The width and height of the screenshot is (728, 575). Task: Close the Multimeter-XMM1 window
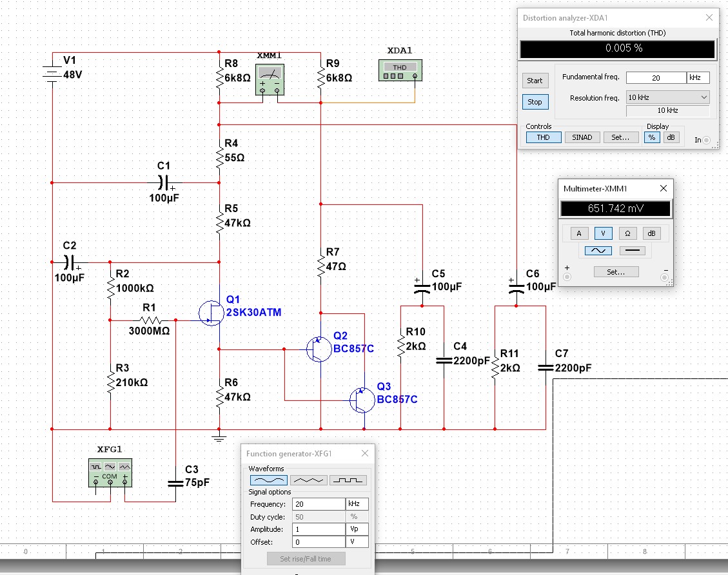pyautogui.click(x=664, y=189)
